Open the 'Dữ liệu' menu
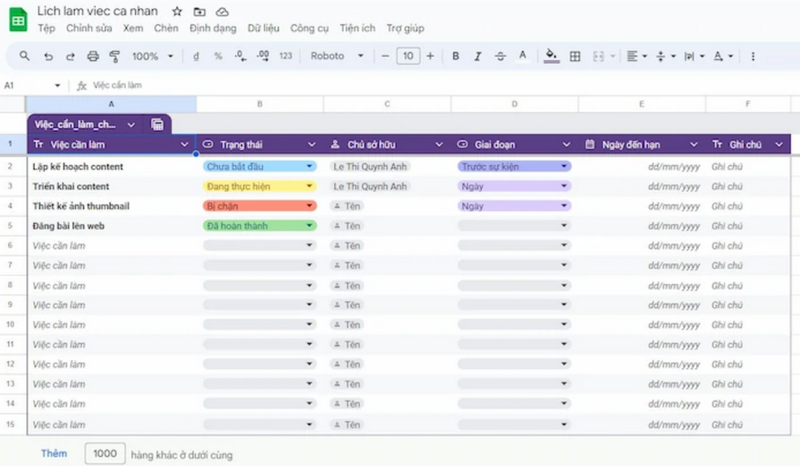The image size is (800, 466). click(263, 28)
